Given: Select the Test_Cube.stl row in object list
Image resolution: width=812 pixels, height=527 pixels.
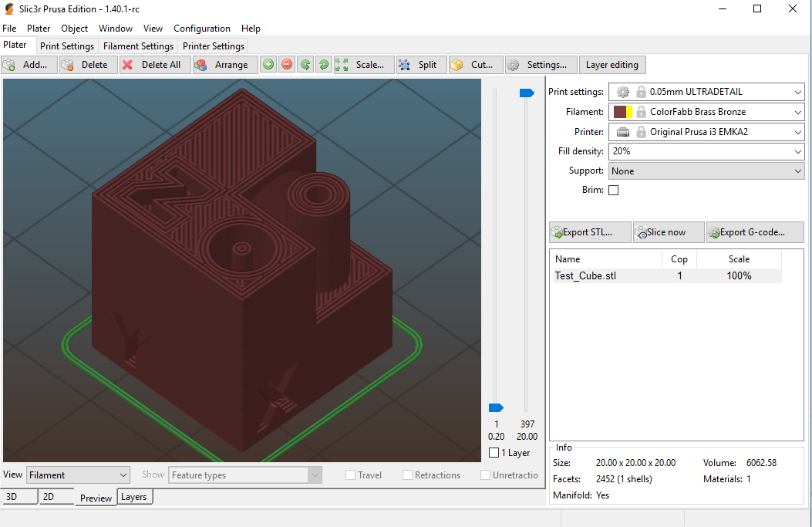Looking at the screenshot, I should point(668,275).
